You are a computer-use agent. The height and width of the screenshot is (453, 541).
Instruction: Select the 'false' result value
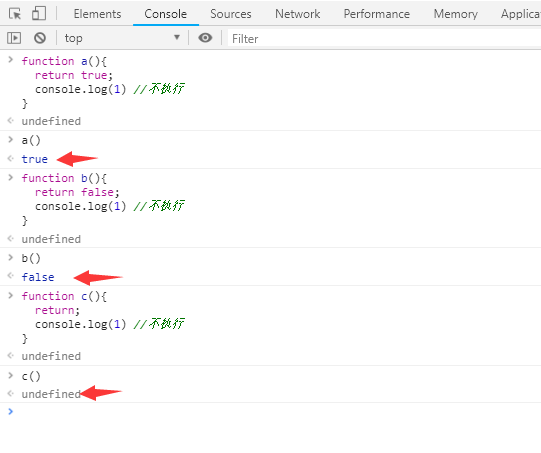[38, 277]
